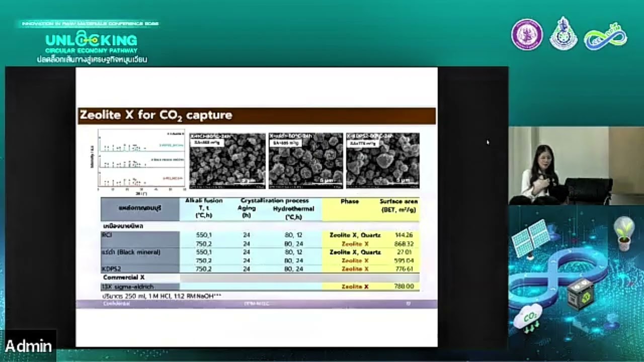644x362 pixels.
Task: Click surface area value 144.26
Action: 404,235
